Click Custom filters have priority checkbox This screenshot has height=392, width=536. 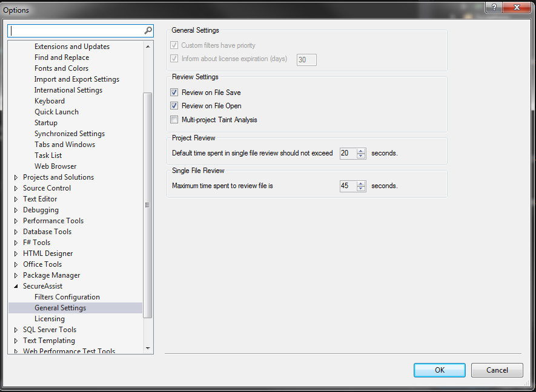(x=174, y=45)
